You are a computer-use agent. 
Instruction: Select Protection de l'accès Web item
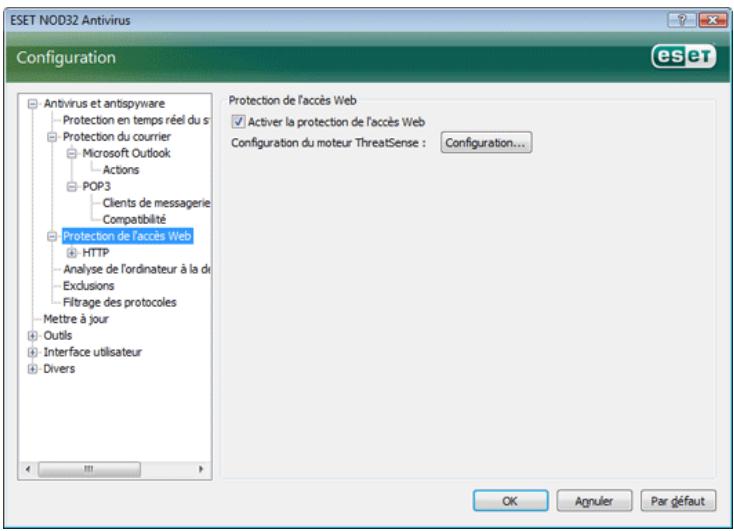127,236
